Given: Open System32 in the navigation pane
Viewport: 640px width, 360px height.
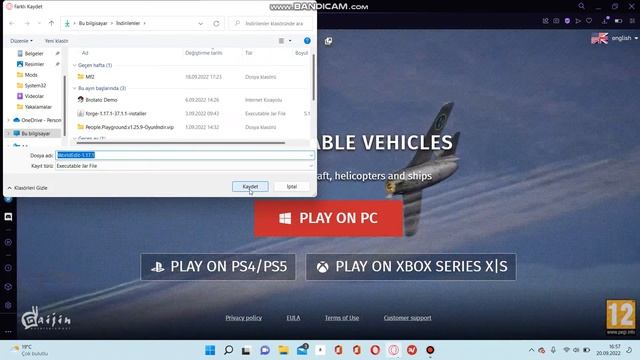Looking at the screenshot, I should pyautogui.click(x=35, y=85).
